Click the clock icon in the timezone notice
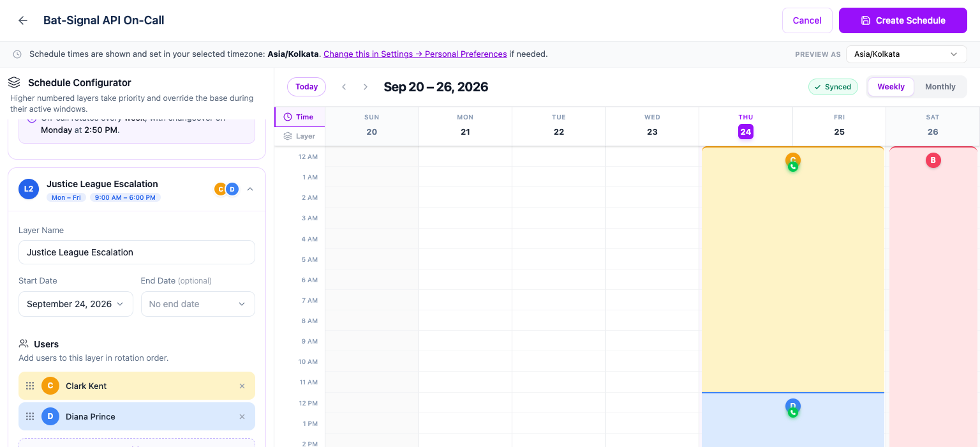Viewport: 980px width, 447px height. coord(17,54)
